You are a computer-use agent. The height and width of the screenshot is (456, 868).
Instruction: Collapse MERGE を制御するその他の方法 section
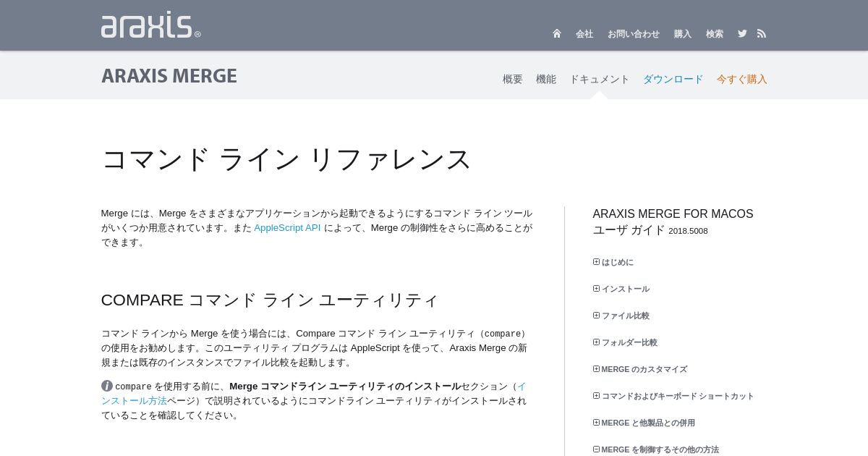click(656, 449)
